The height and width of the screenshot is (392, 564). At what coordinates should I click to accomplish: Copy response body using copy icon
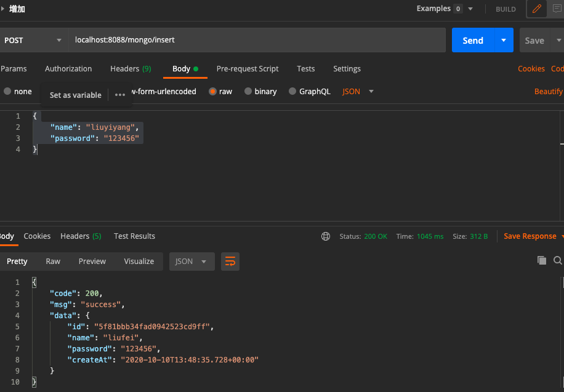point(542,260)
